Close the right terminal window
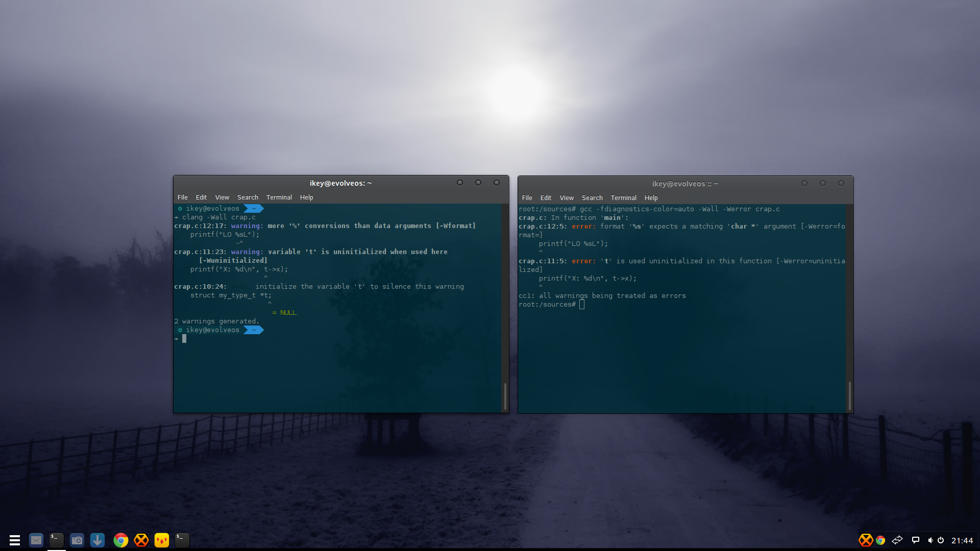The image size is (980, 551). click(841, 183)
